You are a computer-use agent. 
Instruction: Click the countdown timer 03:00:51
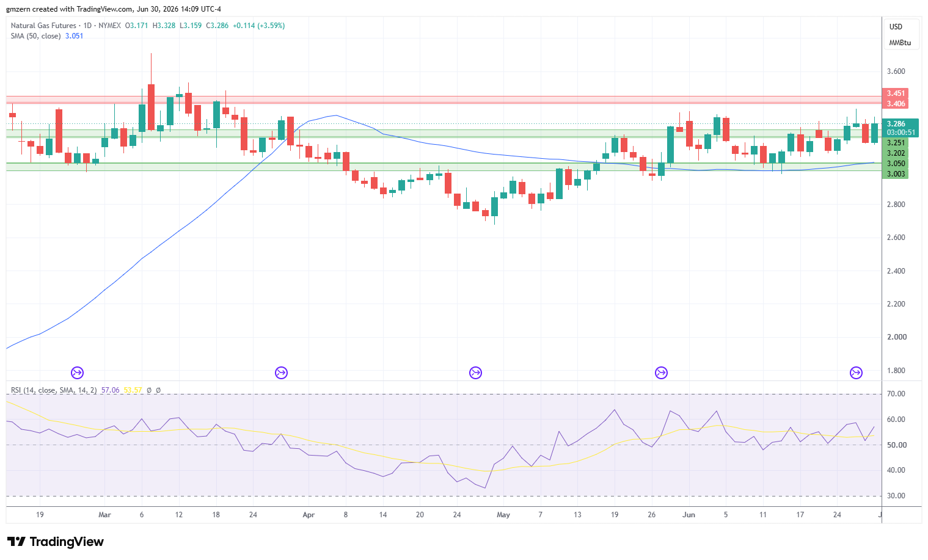[901, 133]
